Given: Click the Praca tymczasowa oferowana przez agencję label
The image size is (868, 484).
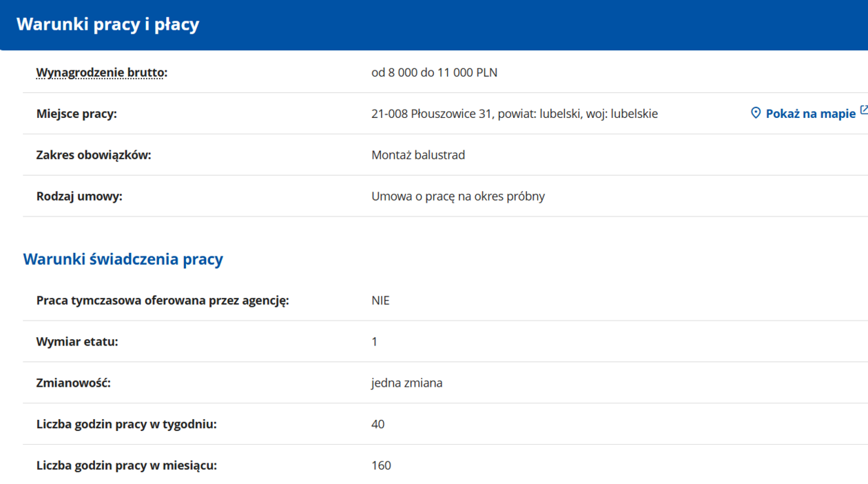Looking at the screenshot, I should pyautogui.click(x=163, y=301).
